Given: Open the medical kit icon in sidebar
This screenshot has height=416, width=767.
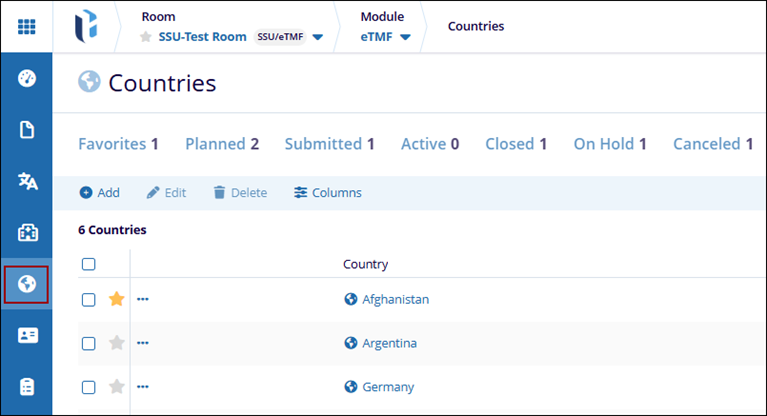Looking at the screenshot, I should (27, 233).
